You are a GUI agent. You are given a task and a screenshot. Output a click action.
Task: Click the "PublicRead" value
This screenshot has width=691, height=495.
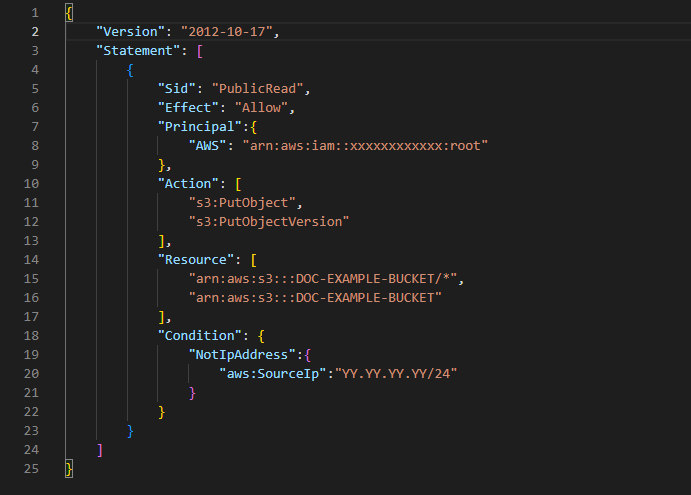pyautogui.click(x=258, y=89)
